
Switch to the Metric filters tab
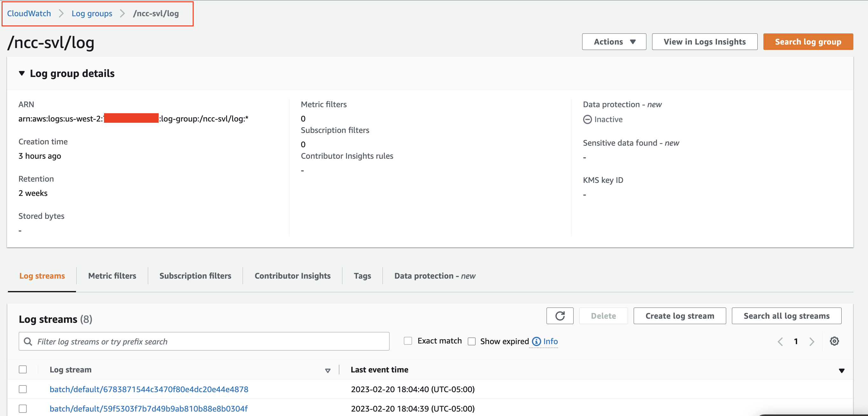point(112,276)
